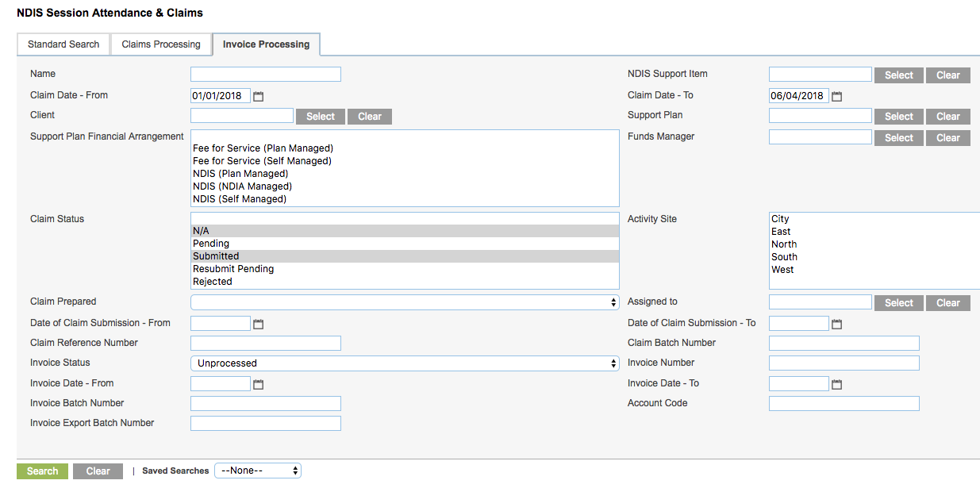980x488 pixels.
Task: Click the Client text field
Action: pyautogui.click(x=242, y=116)
